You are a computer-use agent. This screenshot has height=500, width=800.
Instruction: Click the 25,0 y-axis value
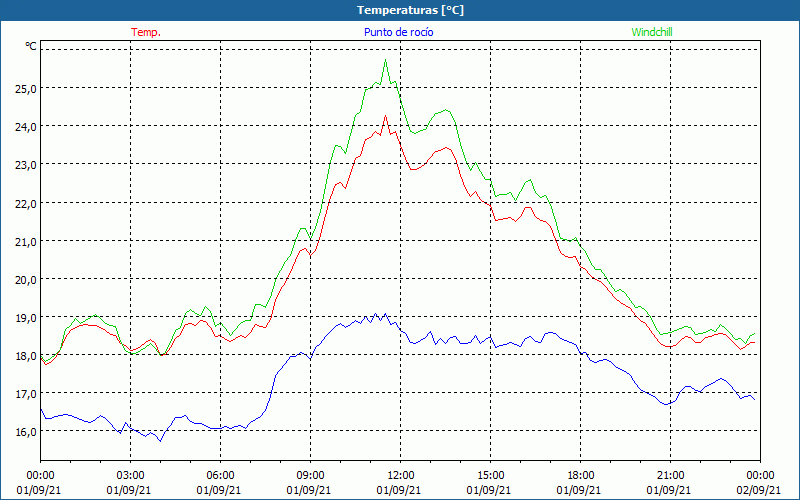point(26,89)
